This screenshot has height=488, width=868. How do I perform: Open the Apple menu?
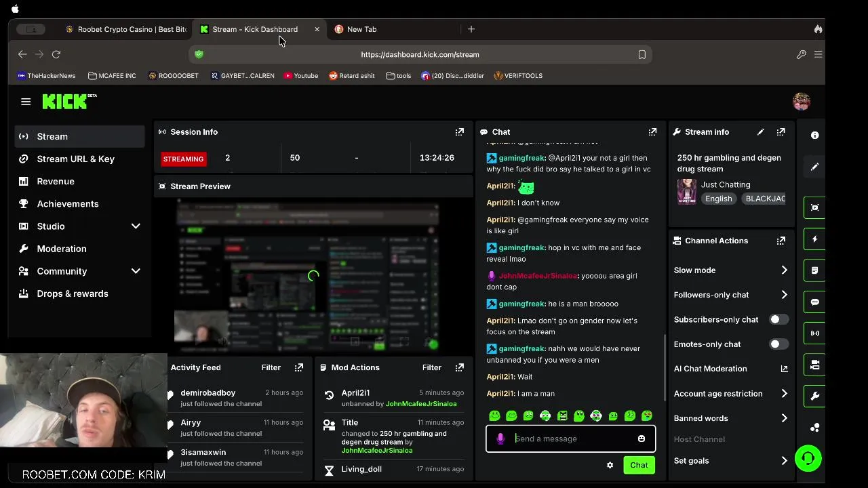tap(15, 9)
